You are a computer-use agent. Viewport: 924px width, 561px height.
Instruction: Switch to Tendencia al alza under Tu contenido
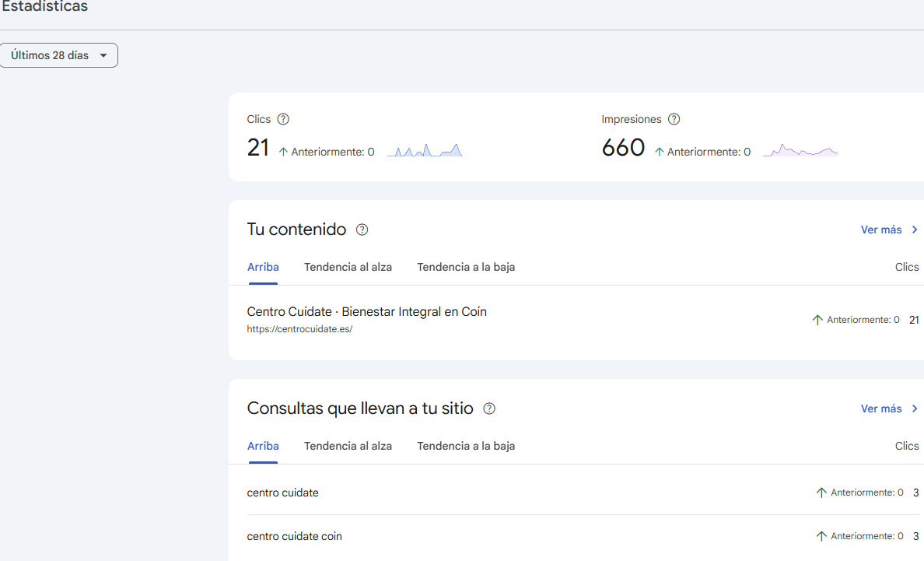[x=348, y=267]
